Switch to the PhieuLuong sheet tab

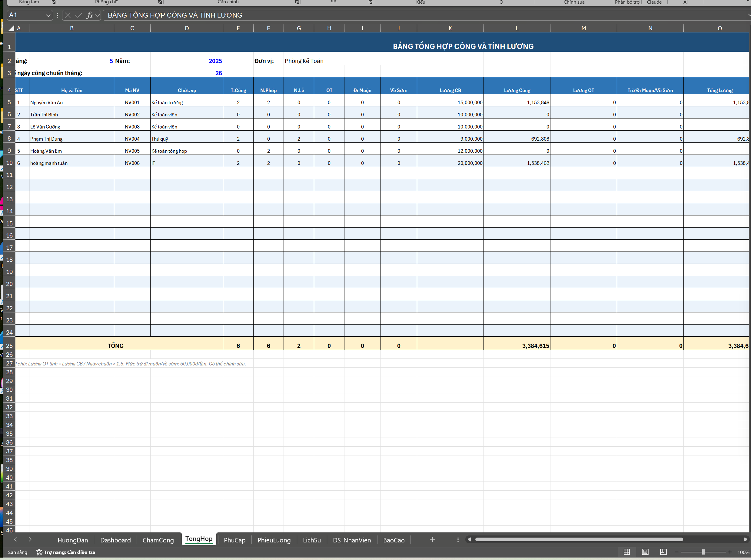click(274, 540)
